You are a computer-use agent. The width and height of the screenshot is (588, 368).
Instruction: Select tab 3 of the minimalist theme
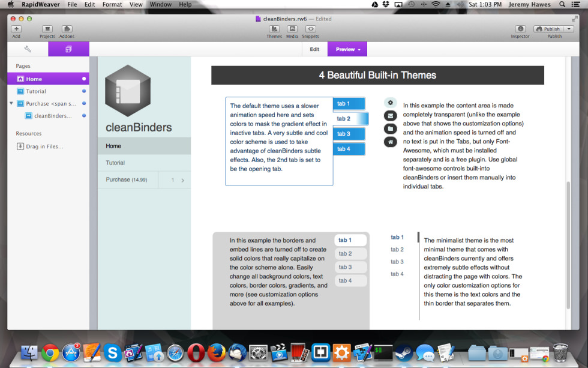(x=397, y=262)
